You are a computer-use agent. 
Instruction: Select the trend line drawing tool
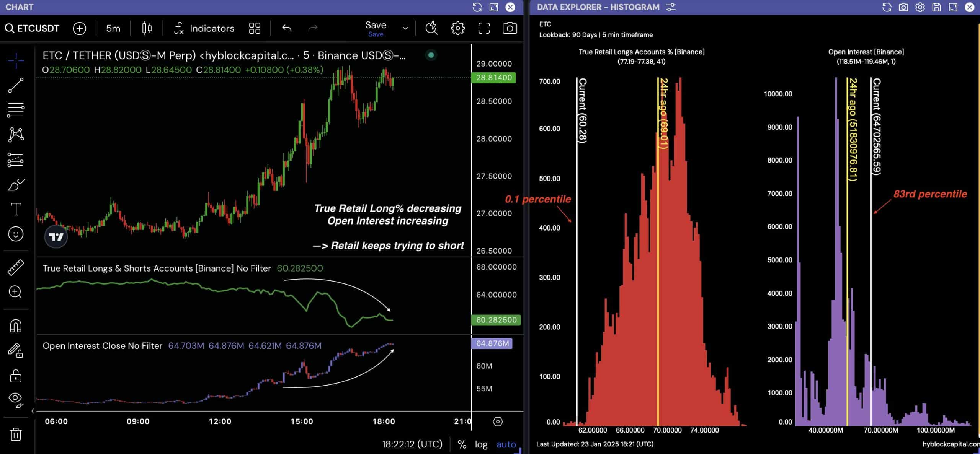pyautogui.click(x=16, y=85)
